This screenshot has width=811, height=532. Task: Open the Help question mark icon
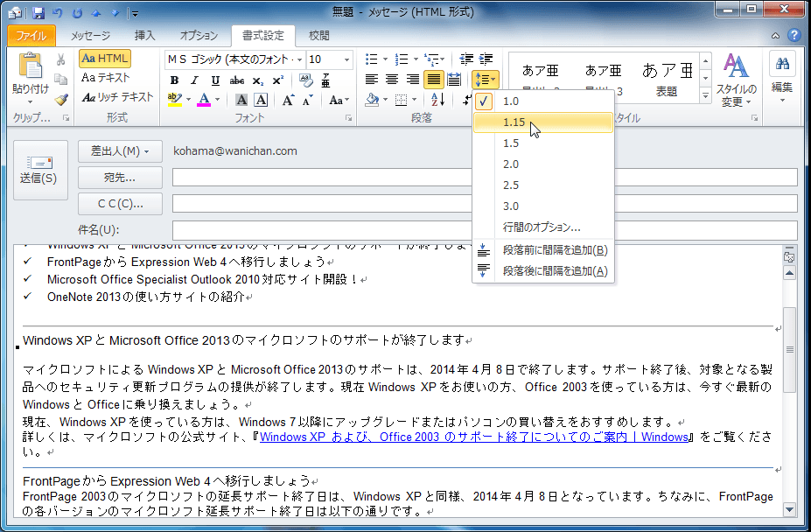pos(794,35)
